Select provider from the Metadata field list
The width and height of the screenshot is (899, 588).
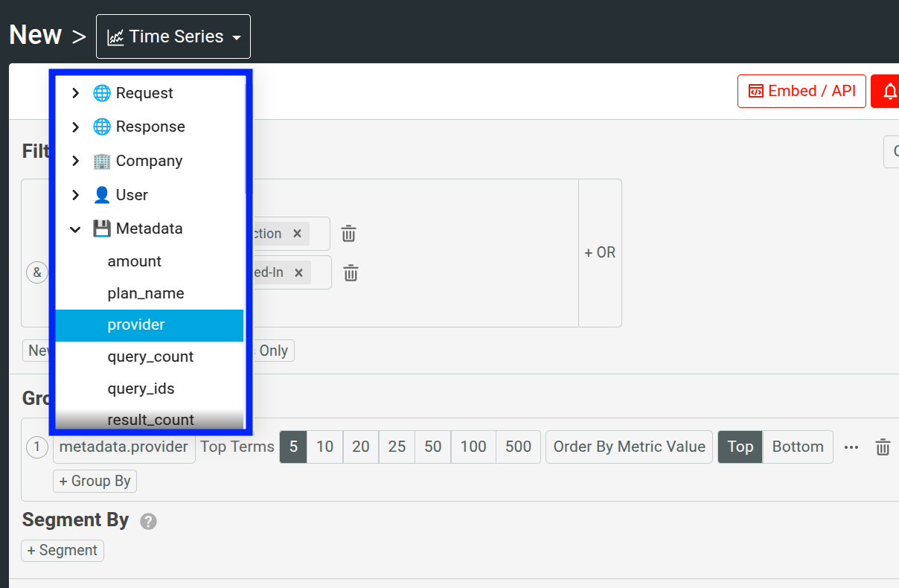(136, 325)
